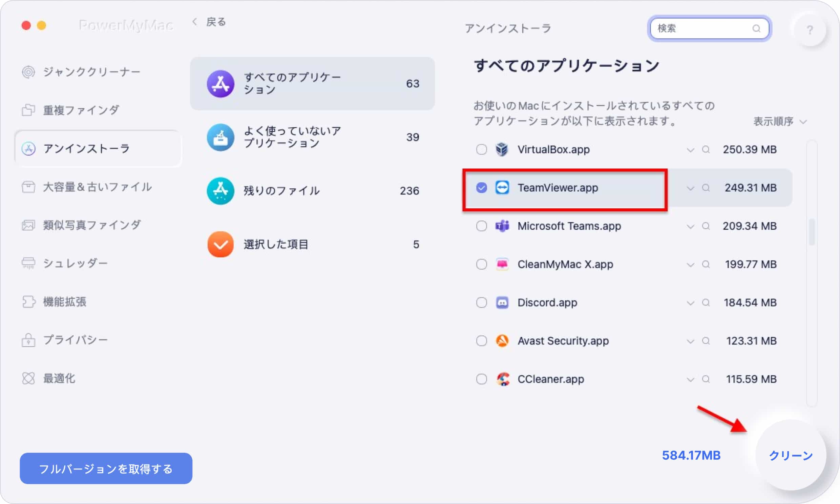The height and width of the screenshot is (504, 840).
Task: Click the 重複ファインダ folder icon
Action: click(x=28, y=110)
